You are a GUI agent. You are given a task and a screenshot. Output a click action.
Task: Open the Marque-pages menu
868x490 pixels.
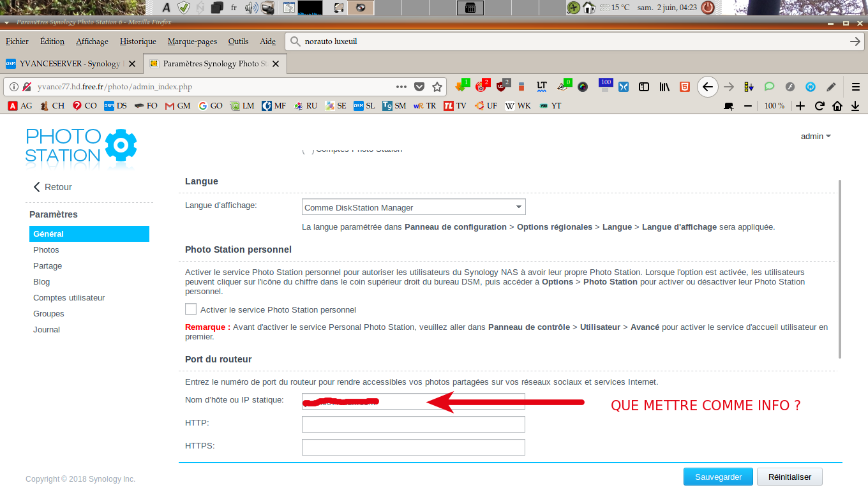pos(193,41)
